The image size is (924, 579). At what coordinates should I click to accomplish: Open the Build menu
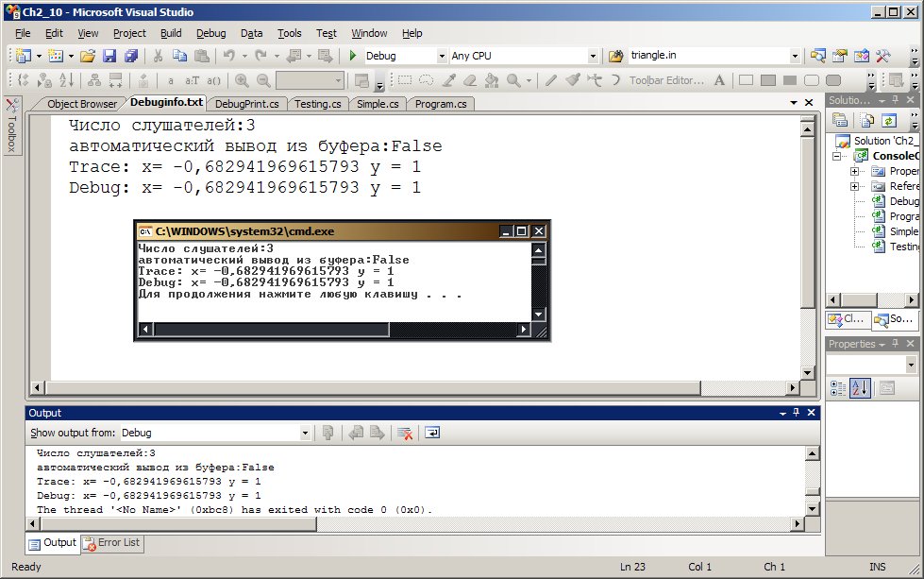[x=171, y=33]
